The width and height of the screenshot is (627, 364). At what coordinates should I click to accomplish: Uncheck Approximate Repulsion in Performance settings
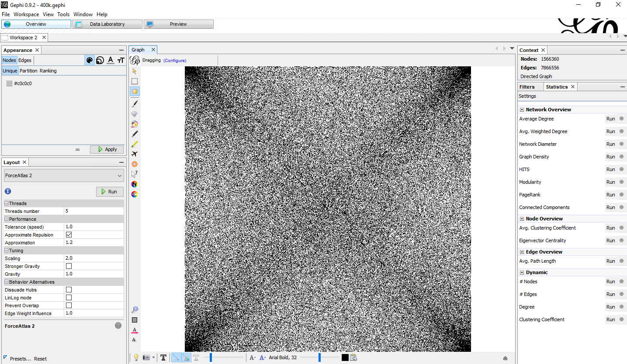coord(69,235)
